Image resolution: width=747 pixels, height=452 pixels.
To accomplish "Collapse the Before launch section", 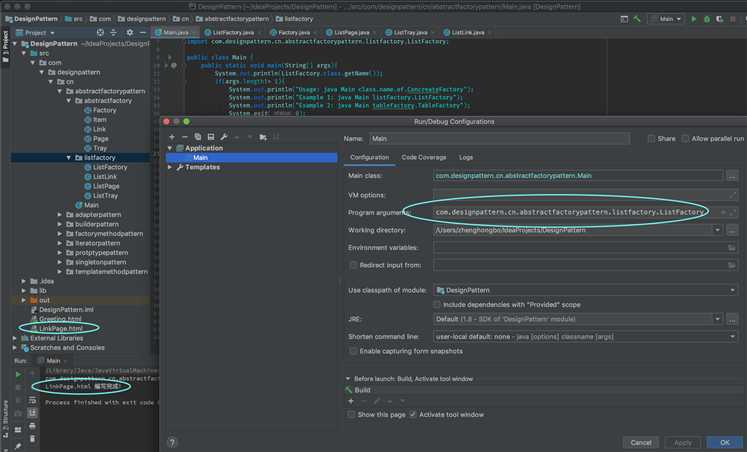I will click(x=348, y=379).
